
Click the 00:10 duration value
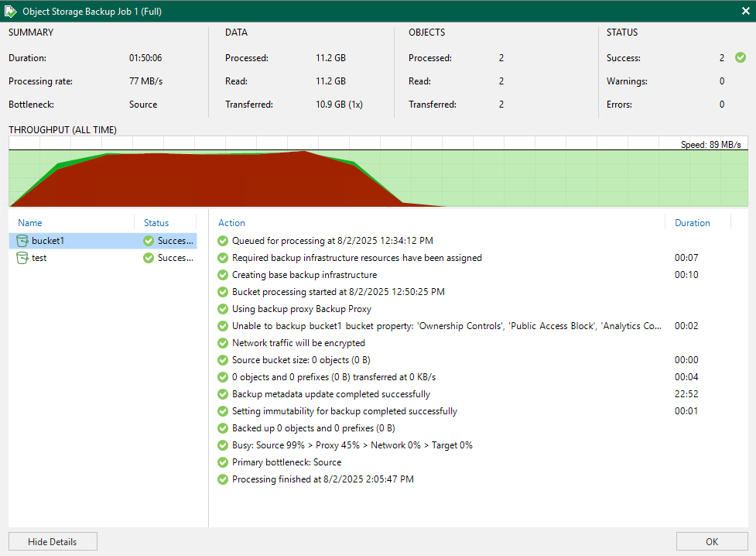(x=686, y=275)
